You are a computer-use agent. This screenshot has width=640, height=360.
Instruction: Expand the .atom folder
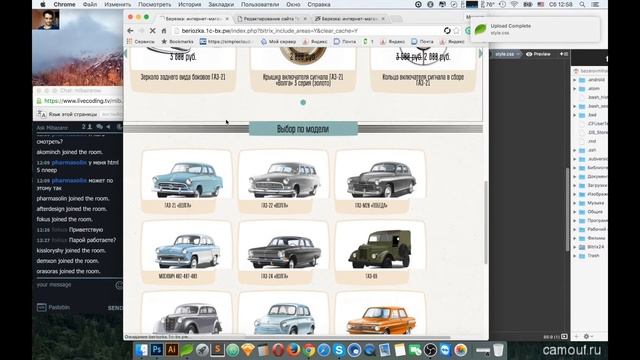(x=575, y=89)
